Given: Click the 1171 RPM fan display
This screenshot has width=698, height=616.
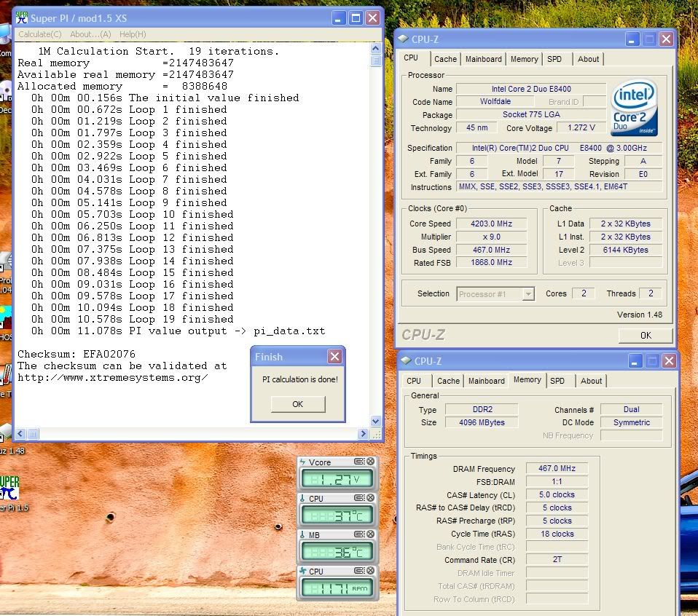Looking at the screenshot, I should (x=337, y=588).
